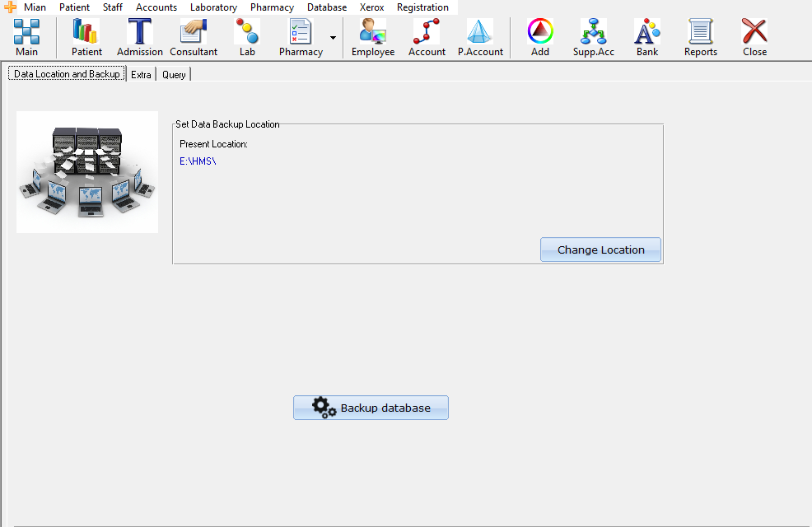Open the Employee toolbar icon

tap(373, 37)
